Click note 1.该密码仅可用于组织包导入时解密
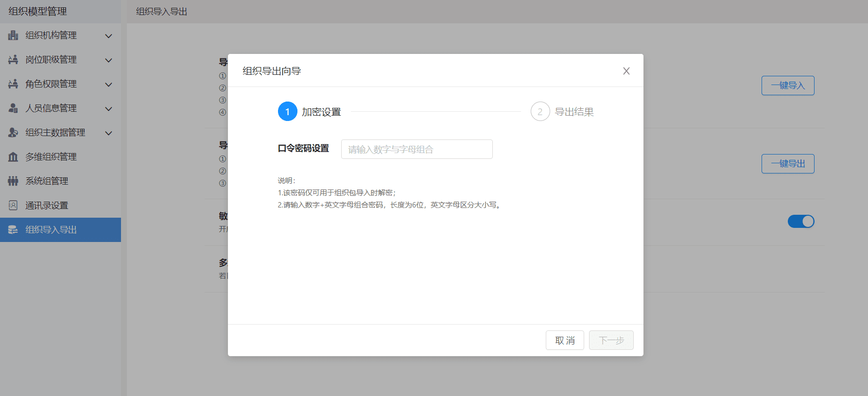This screenshot has height=396, width=868. (337, 193)
